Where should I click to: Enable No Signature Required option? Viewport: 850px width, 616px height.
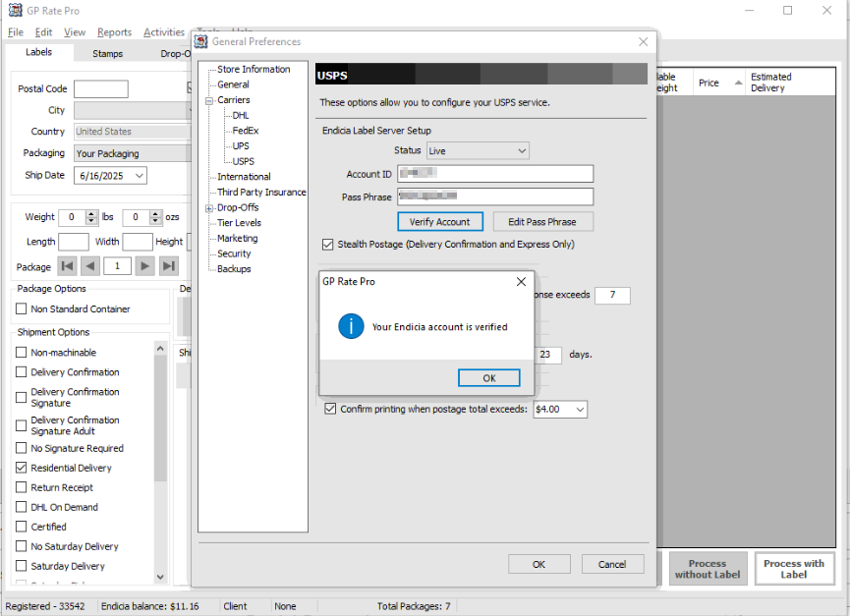(22, 448)
